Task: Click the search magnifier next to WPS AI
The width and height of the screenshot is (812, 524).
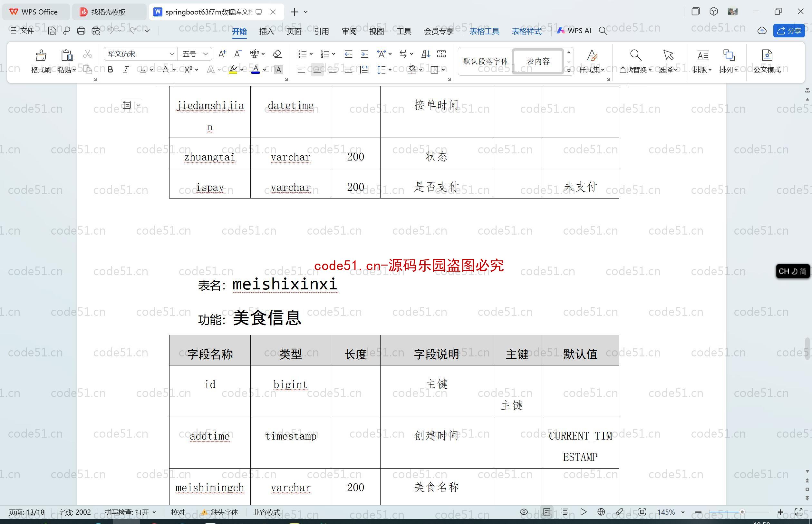Action: 603,31
